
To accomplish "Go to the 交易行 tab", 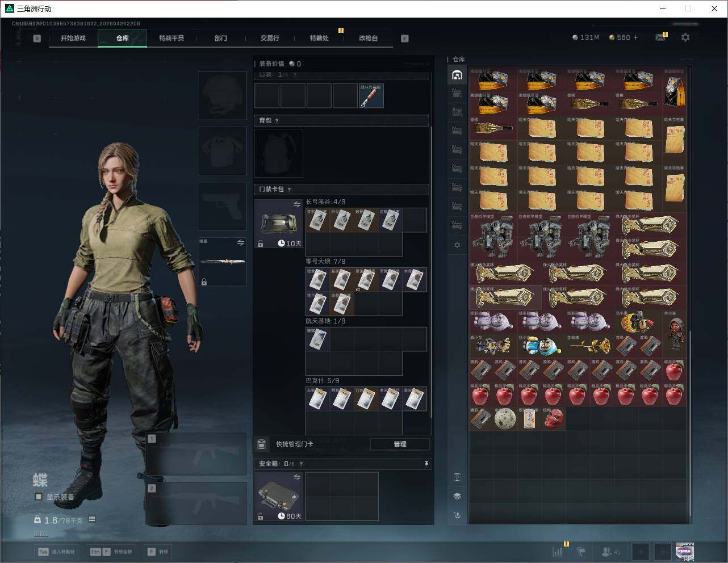I will click(x=270, y=38).
